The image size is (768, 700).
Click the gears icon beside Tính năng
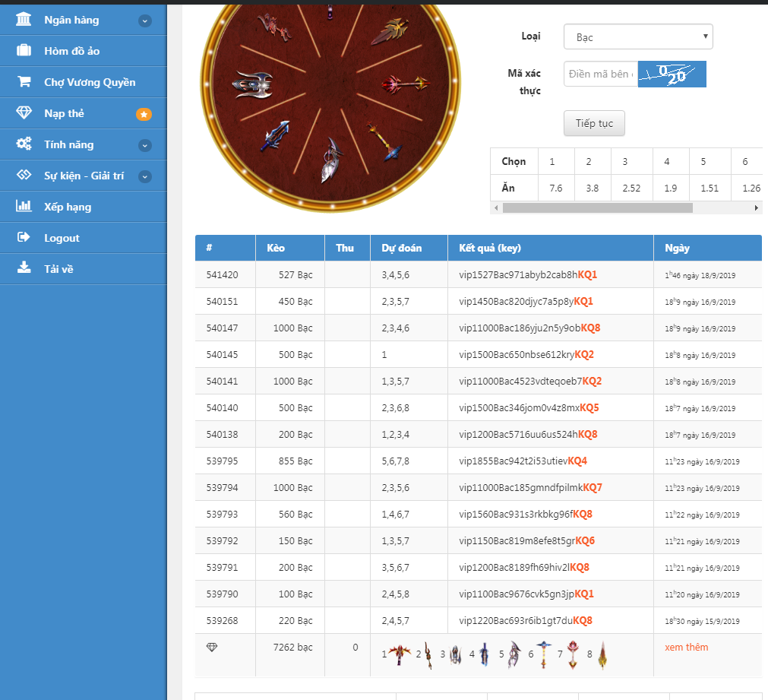coord(24,144)
